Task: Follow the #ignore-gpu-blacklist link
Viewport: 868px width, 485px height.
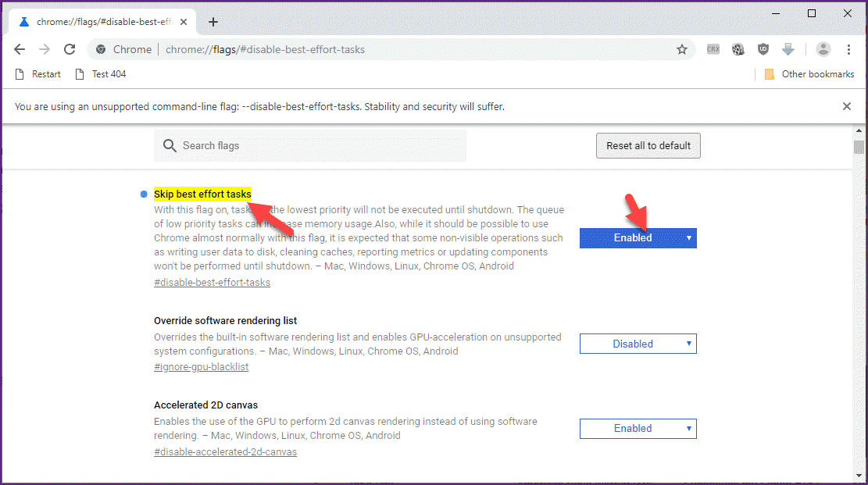Action: tap(201, 367)
